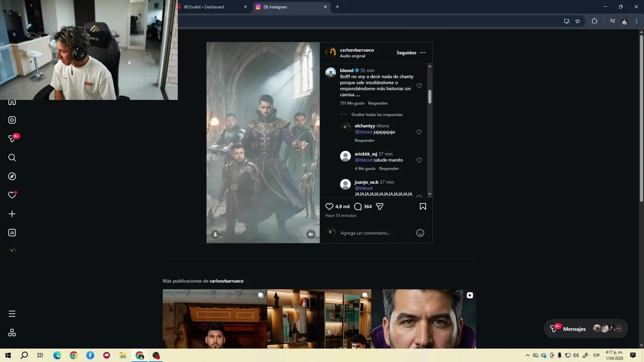The image size is (644, 362).
Task: Open the Windows notification center
Action: 633,355
